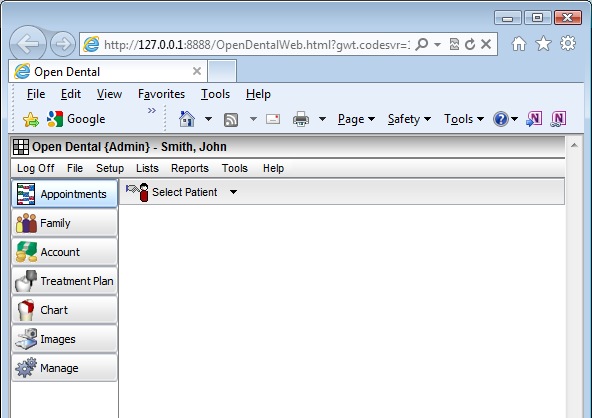The image size is (592, 418).
Task: Open the Google favorites link
Action: 76,119
